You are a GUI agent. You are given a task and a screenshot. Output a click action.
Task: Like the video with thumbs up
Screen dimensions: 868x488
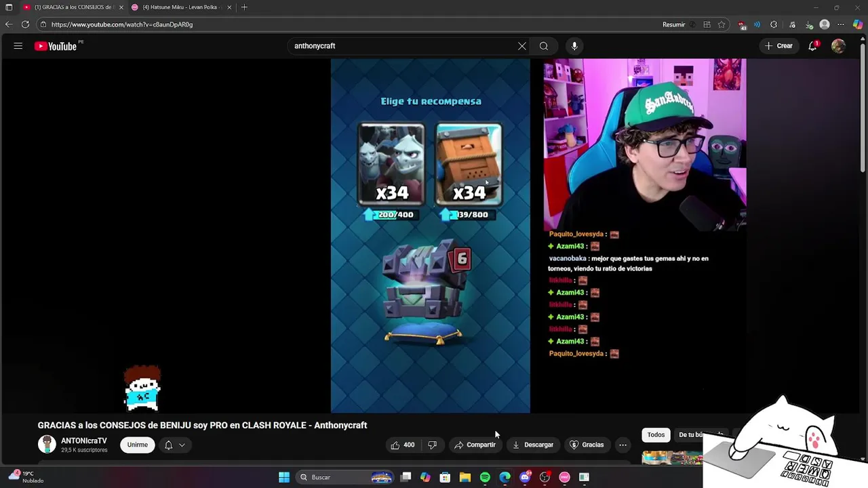(403, 445)
